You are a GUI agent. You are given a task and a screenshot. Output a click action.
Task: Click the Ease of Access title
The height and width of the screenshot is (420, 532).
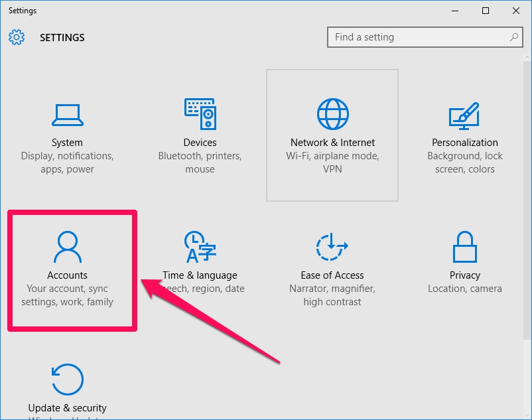click(332, 275)
